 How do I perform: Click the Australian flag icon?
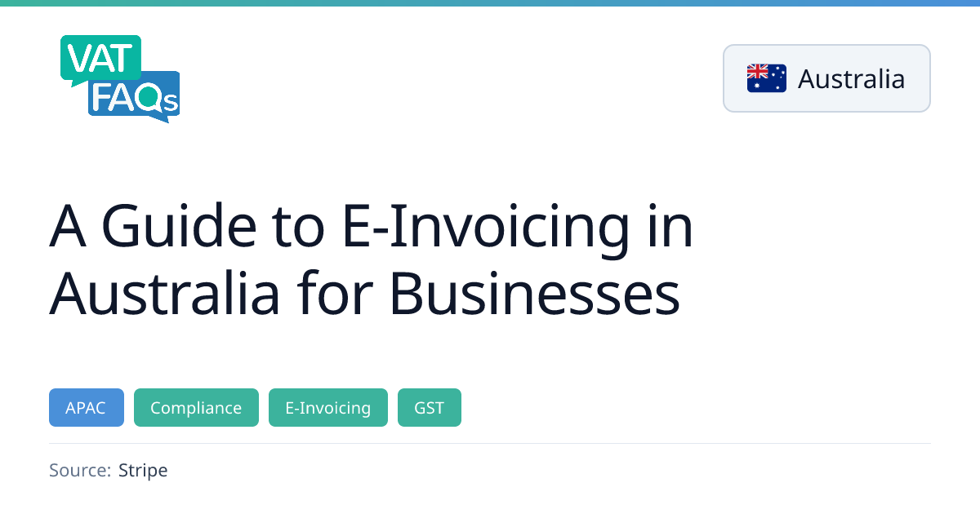[x=766, y=78]
